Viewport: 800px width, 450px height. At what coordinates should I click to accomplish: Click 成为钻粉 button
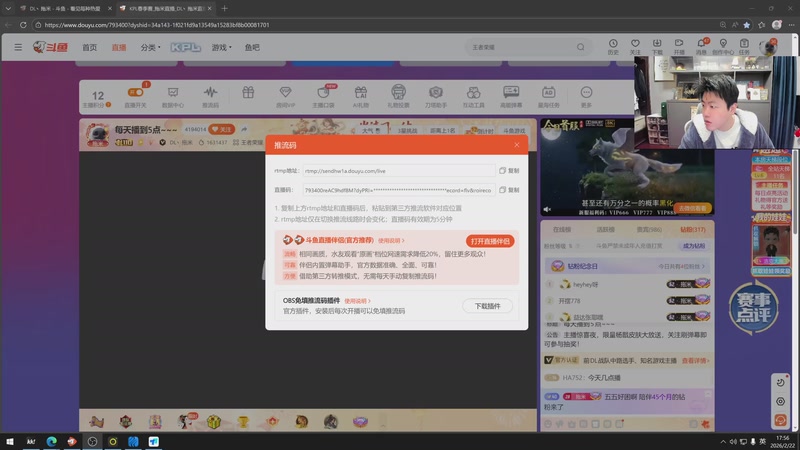tap(693, 246)
